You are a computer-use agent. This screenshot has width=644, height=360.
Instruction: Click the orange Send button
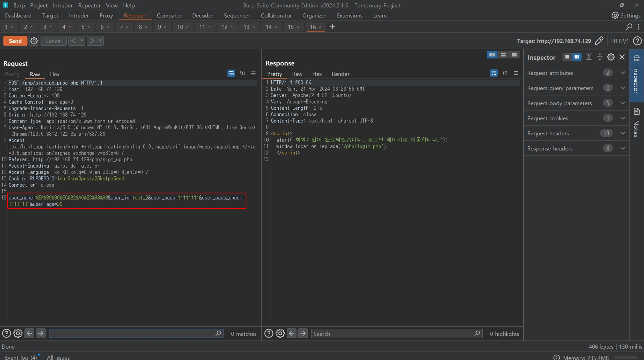click(15, 41)
